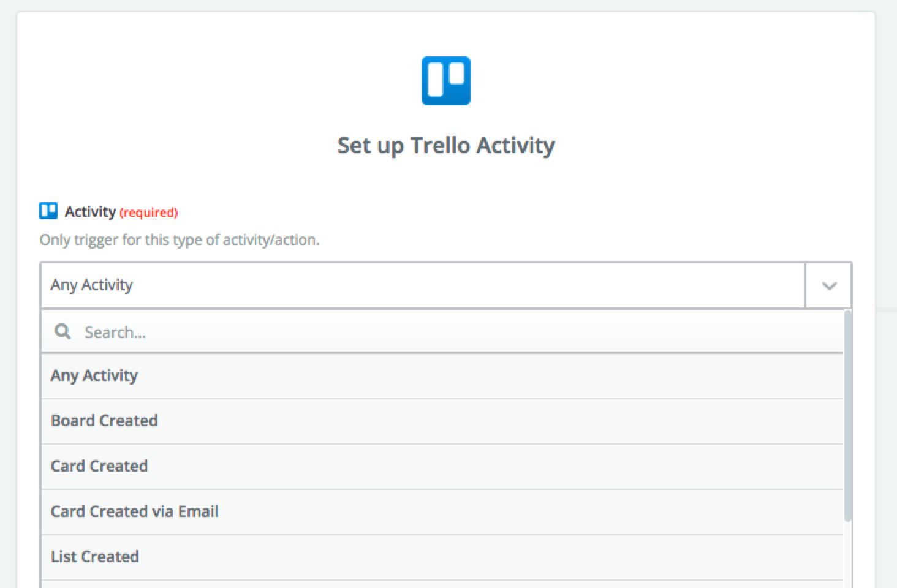Click the red (required) indicator text
This screenshot has width=897, height=588.
[x=148, y=213]
